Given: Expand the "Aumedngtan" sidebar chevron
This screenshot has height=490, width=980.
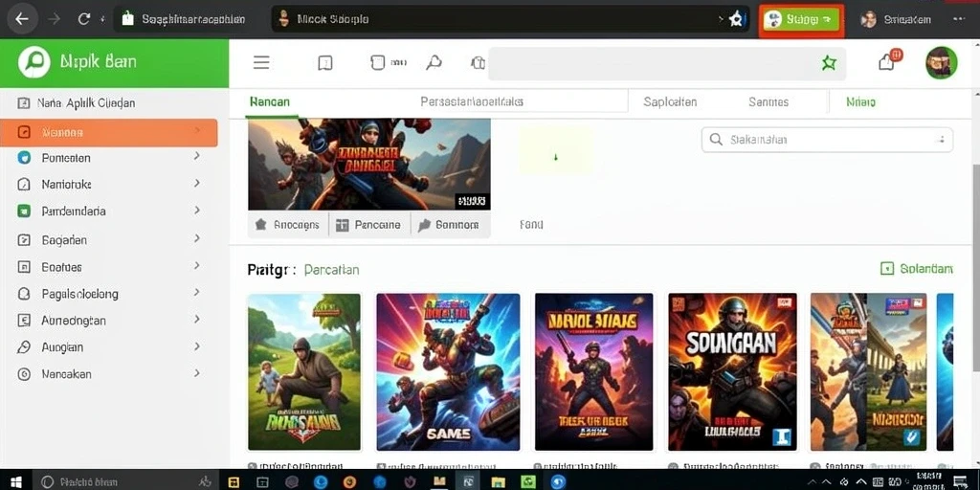Looking at the screenshot, I should (x=197, y=319).
